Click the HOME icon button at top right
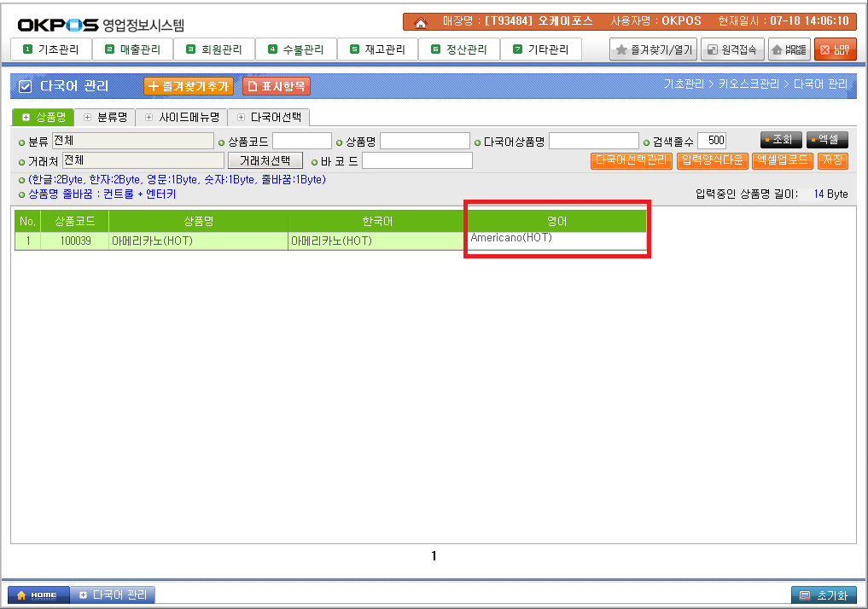Viewport: 868px width, 609px height. pyautogui.click(x=789, y=49)
